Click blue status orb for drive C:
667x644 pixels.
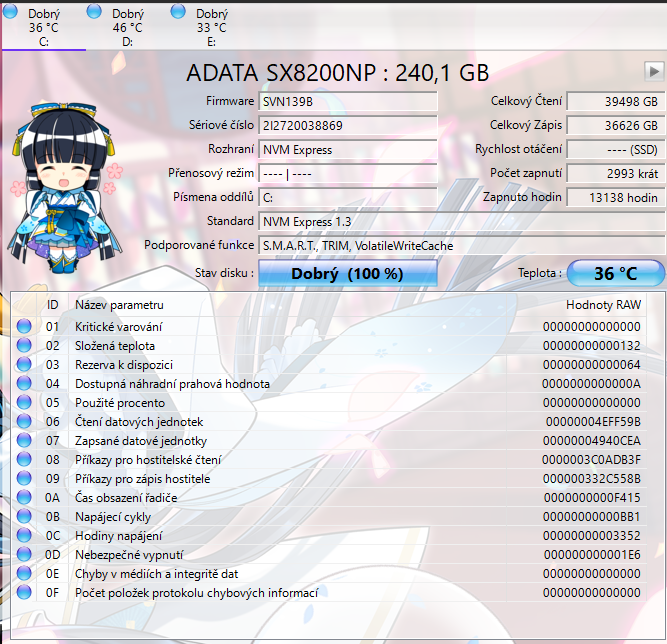(x=10, y=11)
